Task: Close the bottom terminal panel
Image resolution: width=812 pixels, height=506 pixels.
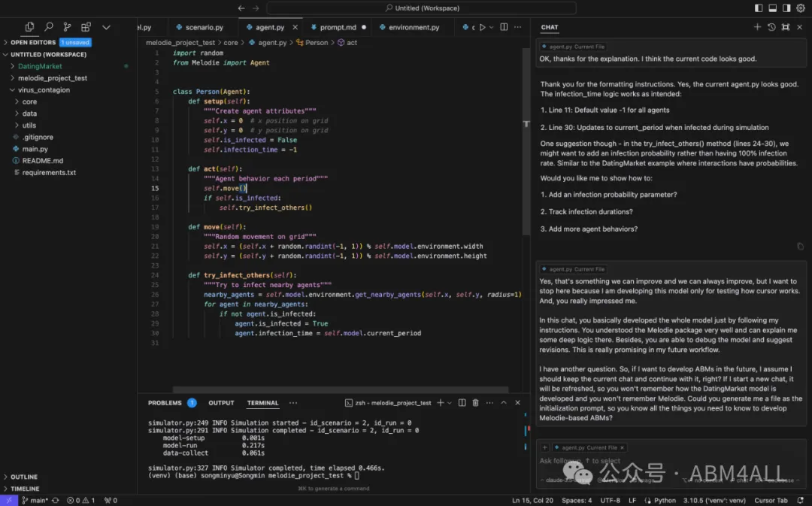Action: (517, 403)
